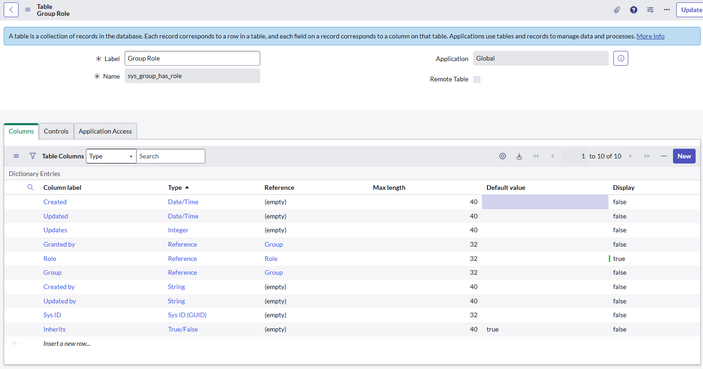Go to previous page of list
The image size is (703, 369).
point(552,156)
